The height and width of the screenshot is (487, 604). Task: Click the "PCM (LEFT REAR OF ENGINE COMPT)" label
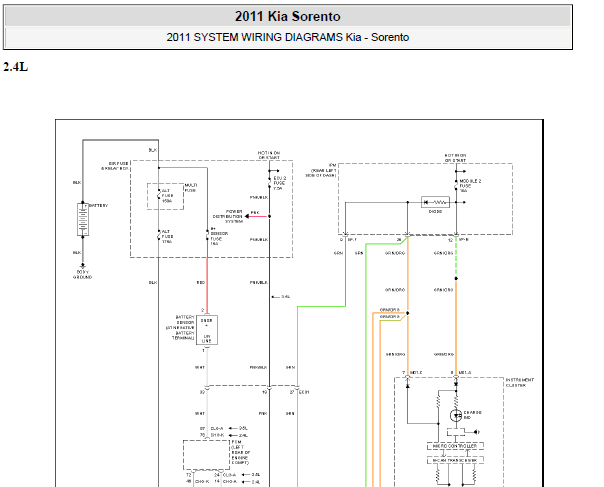tap(241, 452)
